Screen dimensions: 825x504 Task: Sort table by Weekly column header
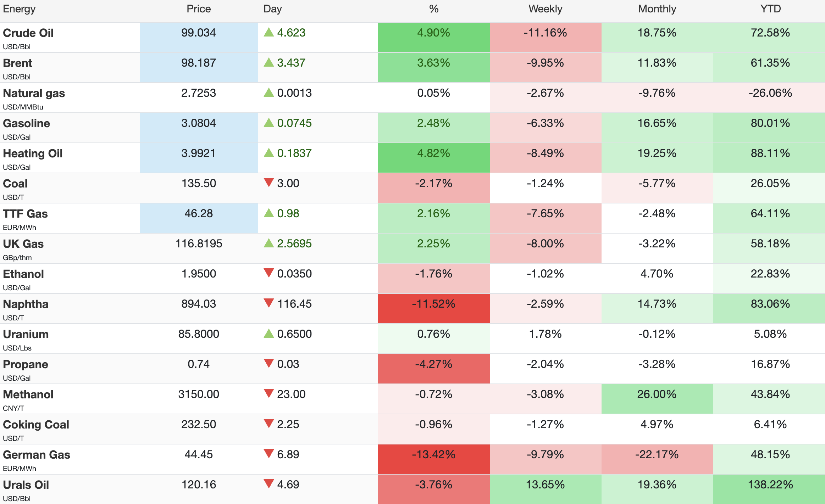click(x=545, y=9)
